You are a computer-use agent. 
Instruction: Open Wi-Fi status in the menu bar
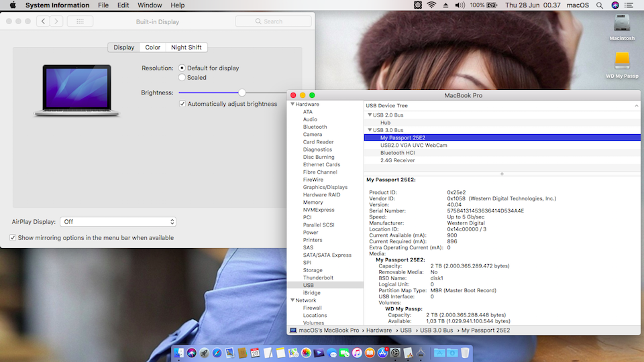[x=431, y=5]
